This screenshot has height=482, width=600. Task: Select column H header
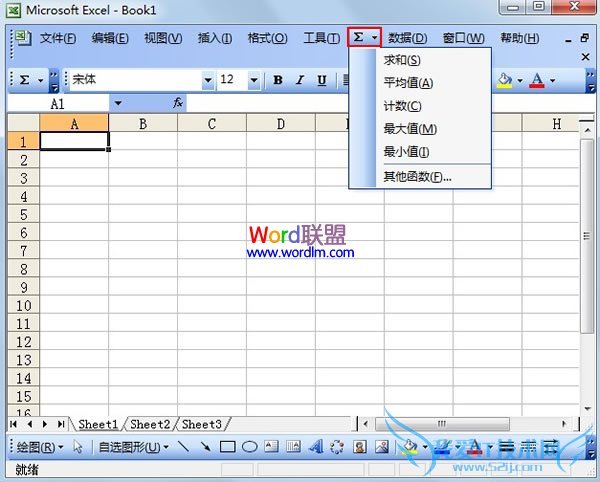tap(551, 124)
